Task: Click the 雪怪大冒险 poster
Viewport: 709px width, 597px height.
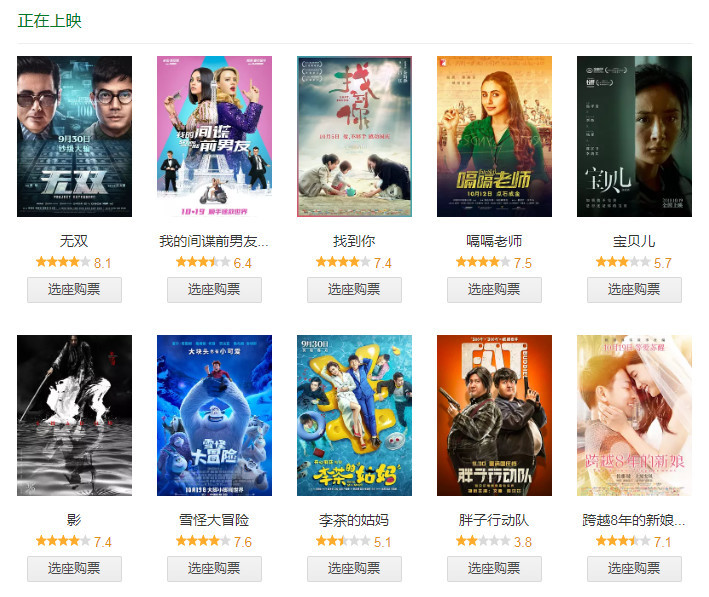Action: (x=214, y=415)
